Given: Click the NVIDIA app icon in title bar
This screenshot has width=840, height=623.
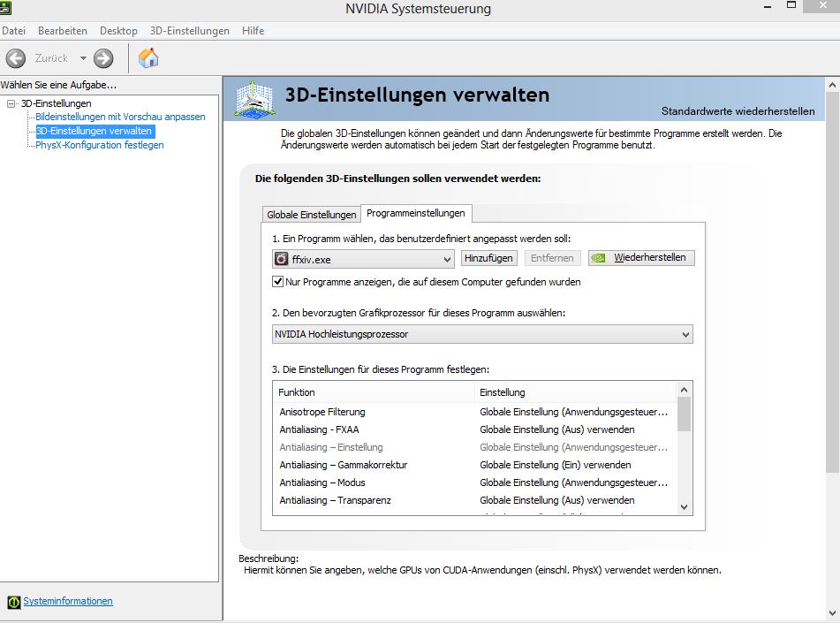Looking at the screenshot, I should coord(5,7).
